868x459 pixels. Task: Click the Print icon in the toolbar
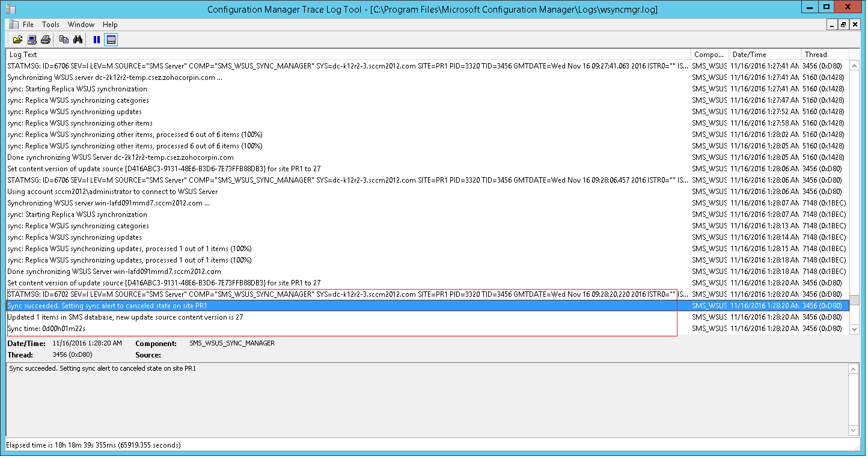pos(45,40)
